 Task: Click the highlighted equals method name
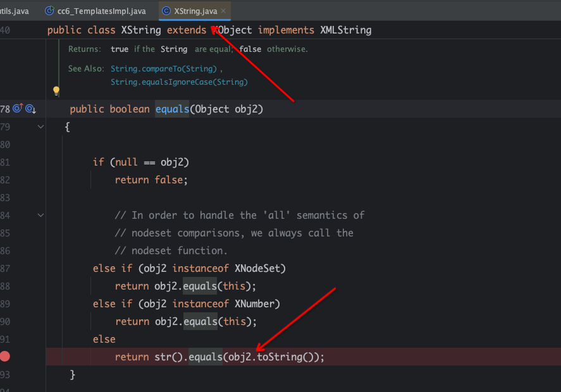[172, 109]
